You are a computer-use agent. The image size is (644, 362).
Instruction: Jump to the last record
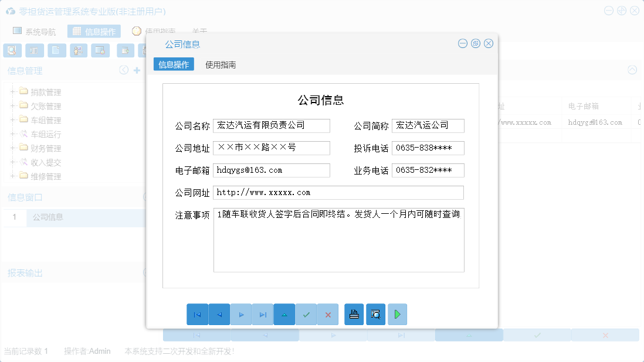pyautogui.click(x=262, y=315)
